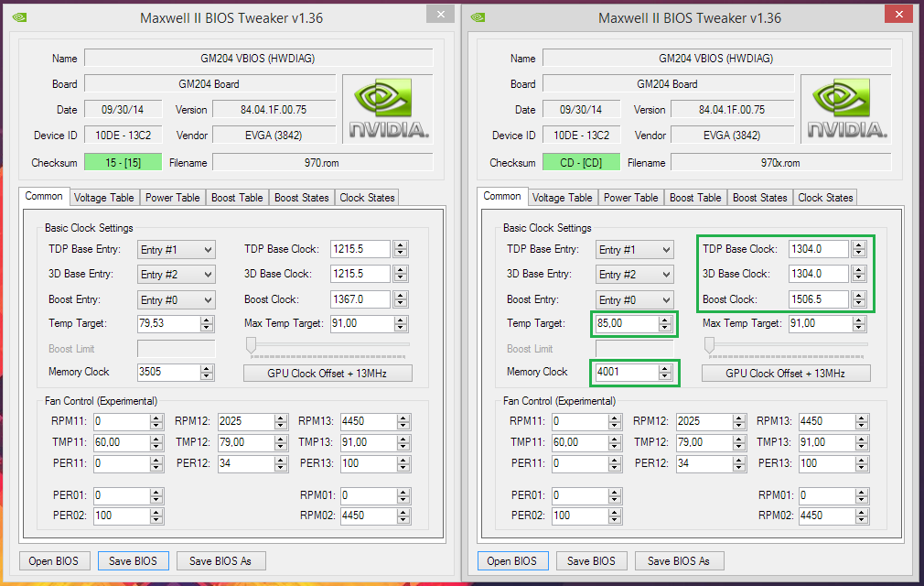Click TDP Base Clock 1304.0 stepper in right window
This screenshot has width=924, height=586.
(x=859, y=249)
